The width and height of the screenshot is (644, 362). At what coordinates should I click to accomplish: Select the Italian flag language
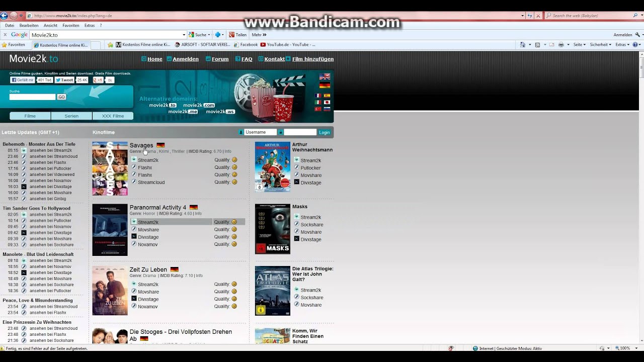[317, 102]
